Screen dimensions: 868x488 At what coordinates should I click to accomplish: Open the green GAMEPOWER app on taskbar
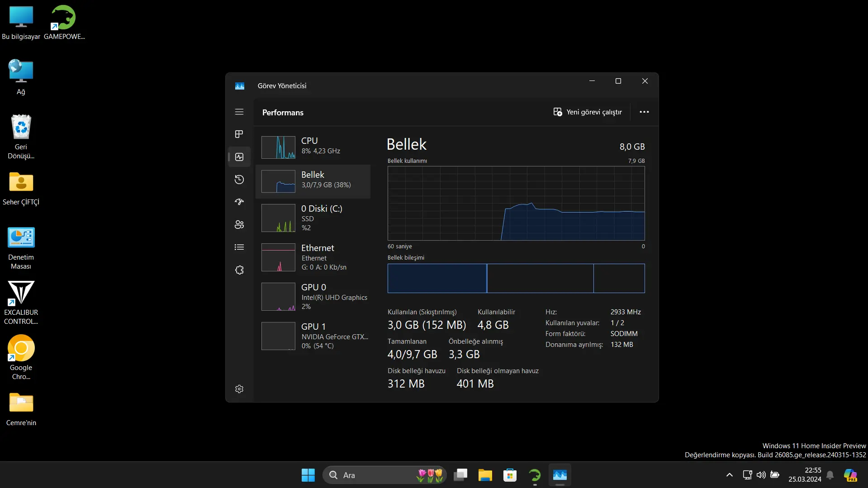[535, 475]
